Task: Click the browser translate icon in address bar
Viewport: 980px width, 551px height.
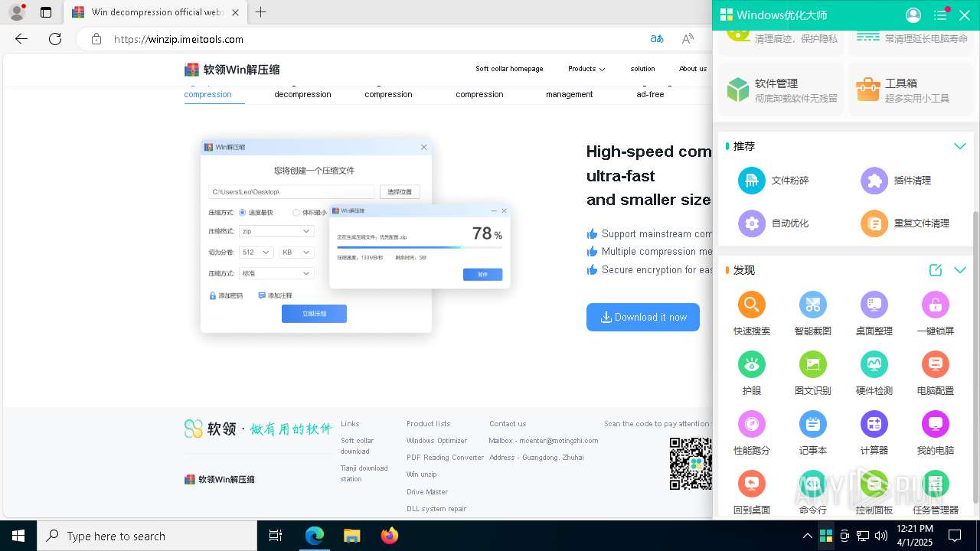Action: click(657, 39)
